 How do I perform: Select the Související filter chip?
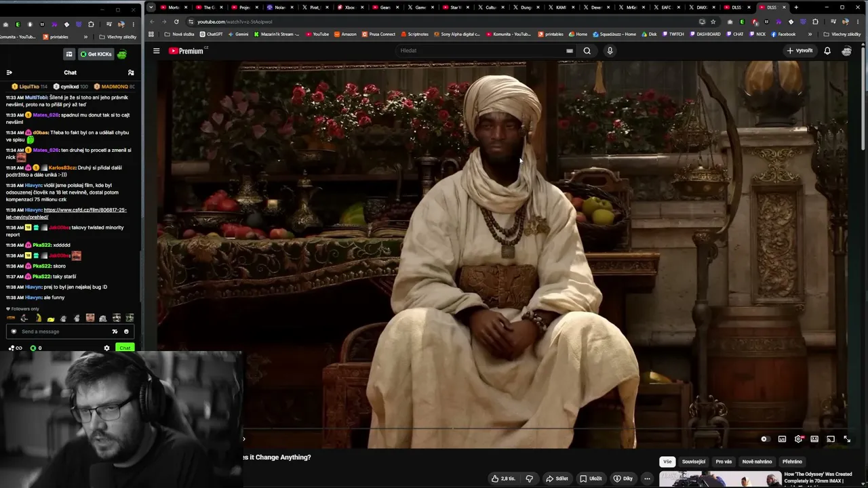(693, 462)
